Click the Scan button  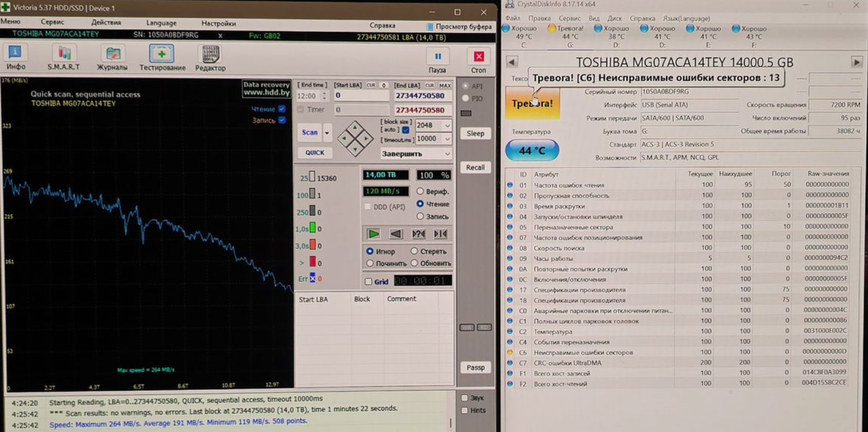pos(309,133)
